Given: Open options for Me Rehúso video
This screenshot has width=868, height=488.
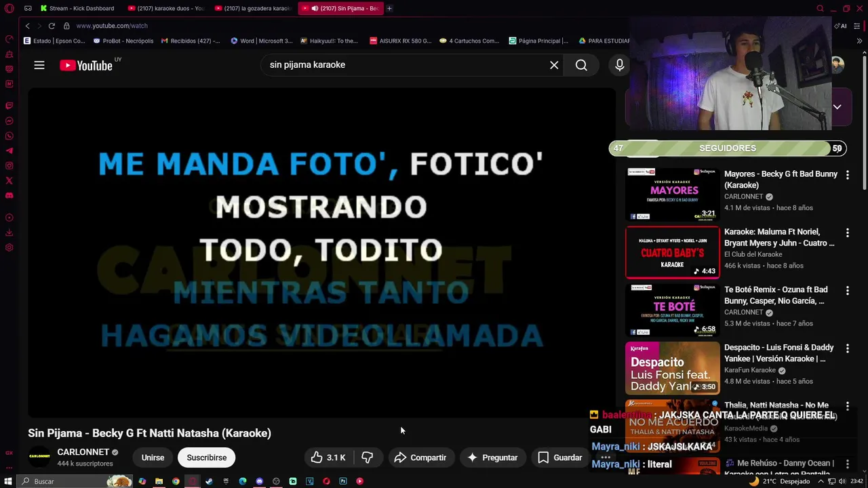Looking at the screenshot, I should pyautogui.click(x=847, y=464).
